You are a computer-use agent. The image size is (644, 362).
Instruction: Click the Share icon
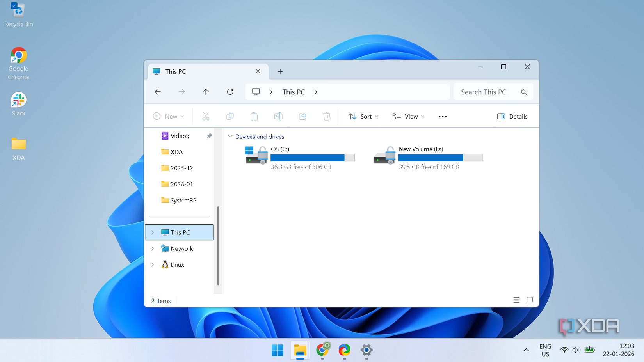point(302,116)
